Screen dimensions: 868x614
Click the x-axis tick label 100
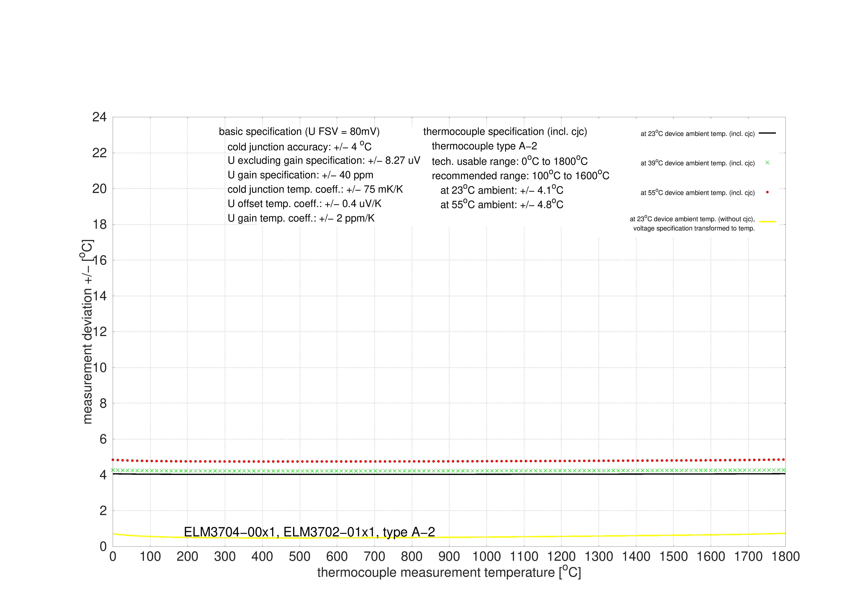(150, 557)
